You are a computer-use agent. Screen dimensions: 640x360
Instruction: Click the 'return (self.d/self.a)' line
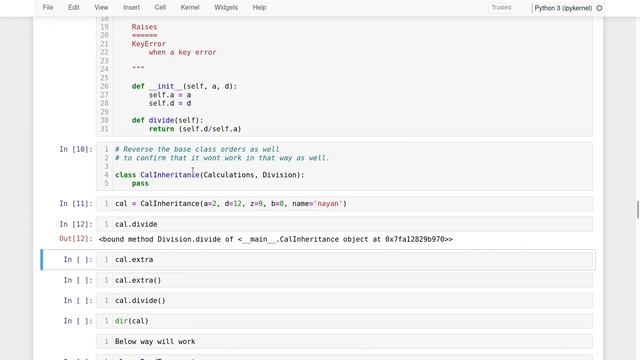click(195, 129)
